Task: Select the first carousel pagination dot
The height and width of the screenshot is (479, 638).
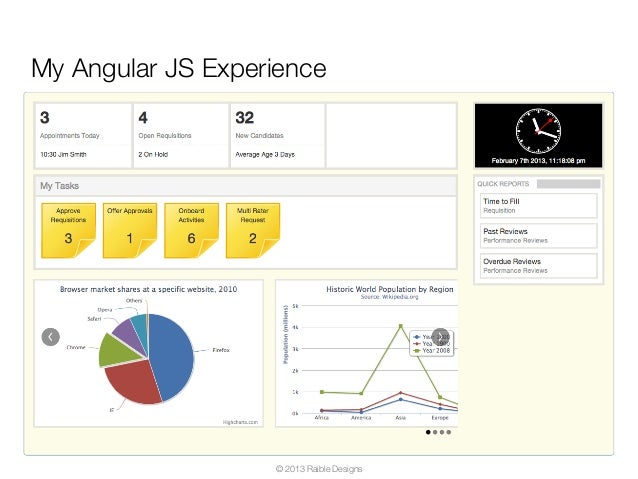Action: [x=428, y=432]
